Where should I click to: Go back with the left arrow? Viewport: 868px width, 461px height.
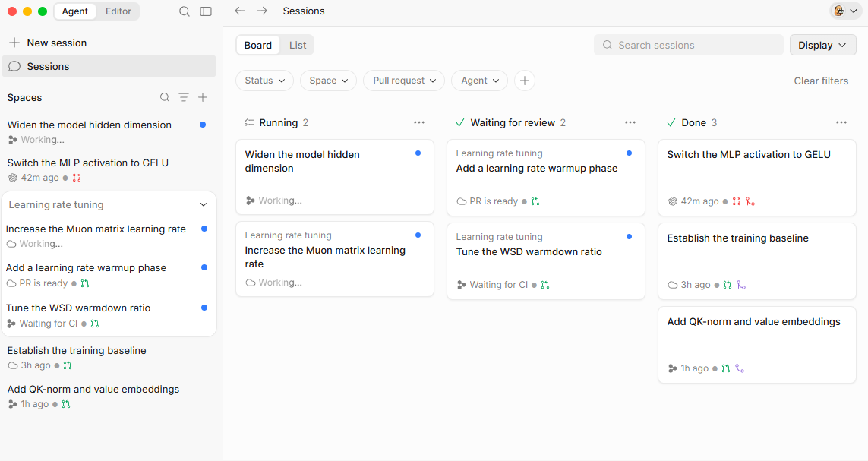[x=240, y=11]
